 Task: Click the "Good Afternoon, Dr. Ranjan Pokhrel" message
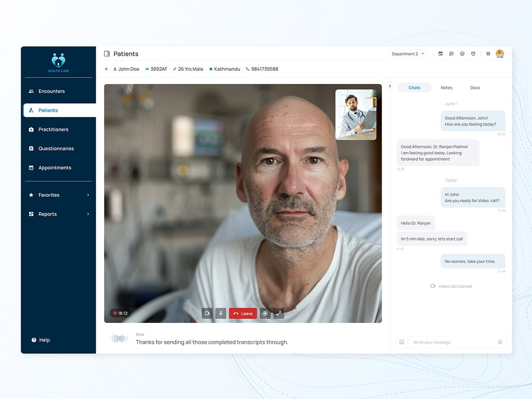[x=438, y=153]
